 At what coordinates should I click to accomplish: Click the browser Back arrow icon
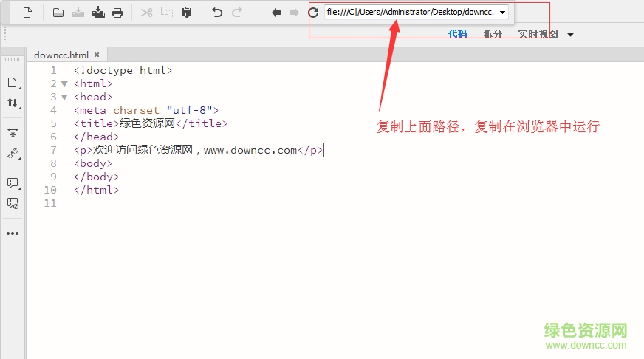(276, 13)
